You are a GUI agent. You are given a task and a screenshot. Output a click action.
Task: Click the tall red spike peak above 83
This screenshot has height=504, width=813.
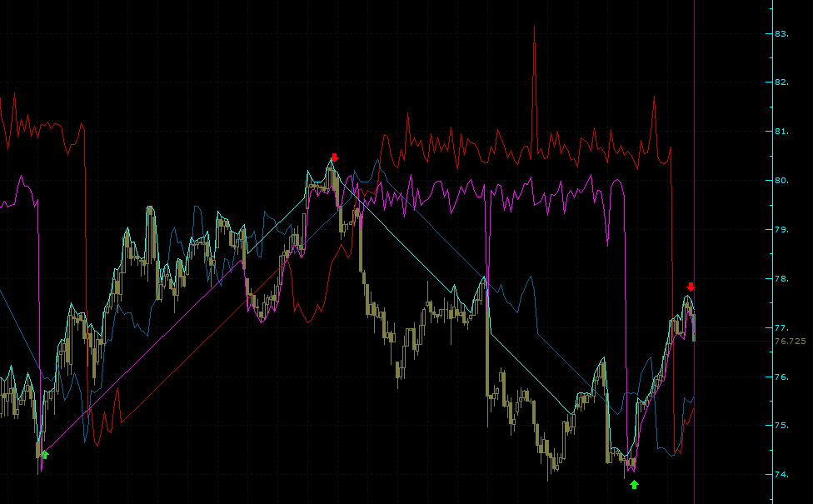click(x=534, y=27)
